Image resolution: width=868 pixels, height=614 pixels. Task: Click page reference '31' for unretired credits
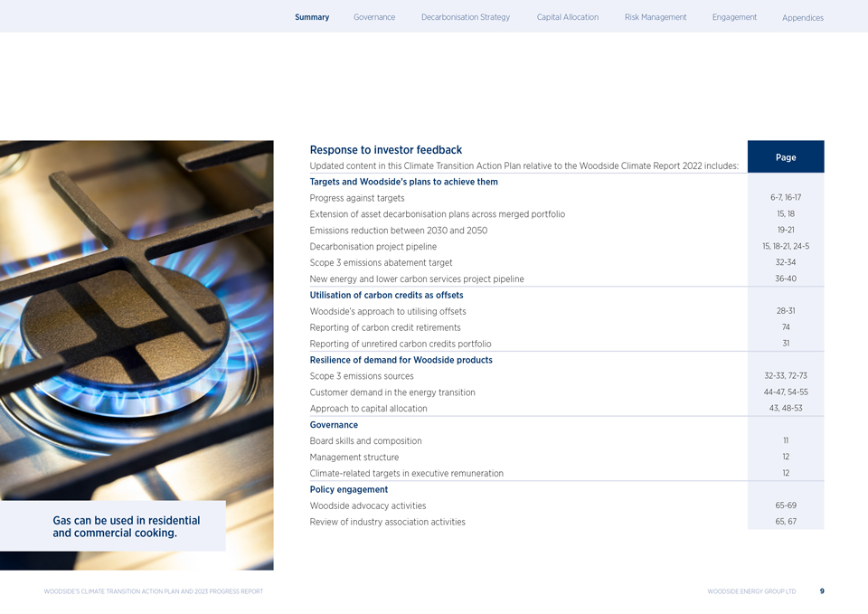(786, 344)
